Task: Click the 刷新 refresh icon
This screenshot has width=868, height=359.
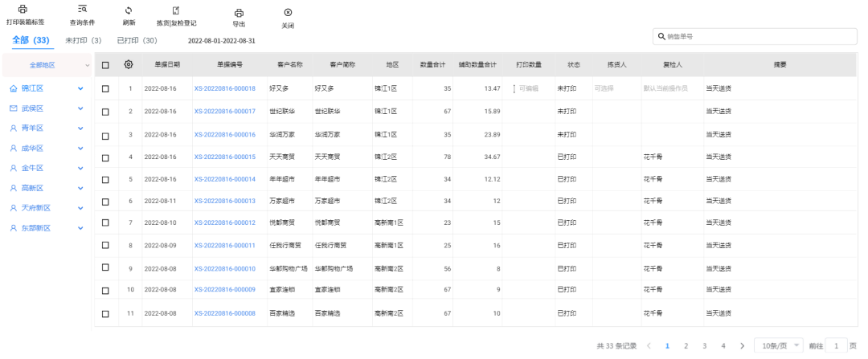Action: pos(129,10)
